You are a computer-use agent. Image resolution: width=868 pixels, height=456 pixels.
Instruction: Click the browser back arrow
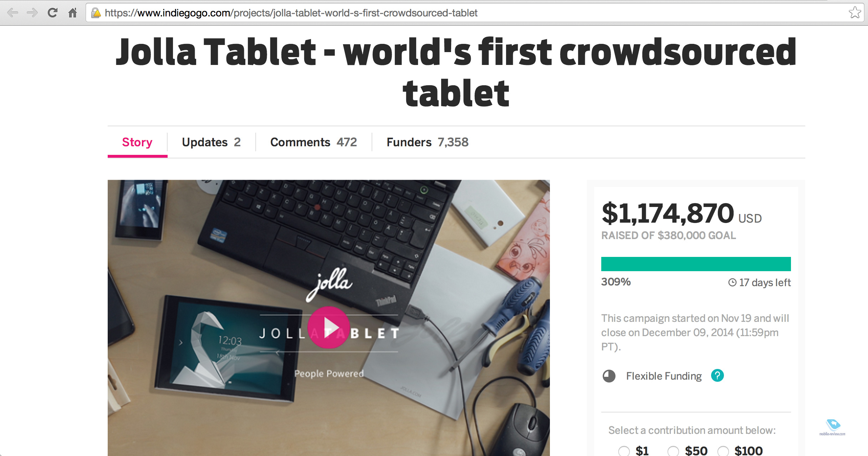click(x=12, y=13)
